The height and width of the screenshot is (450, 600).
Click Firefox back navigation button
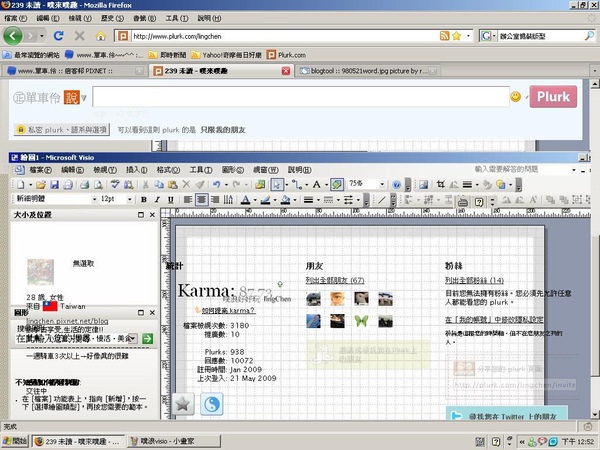[x=13, y=36]
